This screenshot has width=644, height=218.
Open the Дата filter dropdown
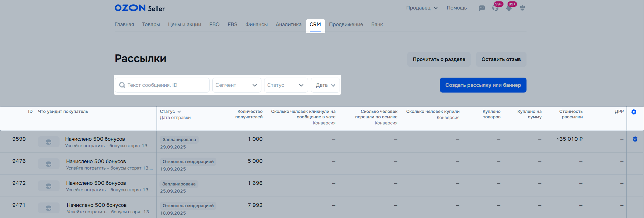coord(325,85)
